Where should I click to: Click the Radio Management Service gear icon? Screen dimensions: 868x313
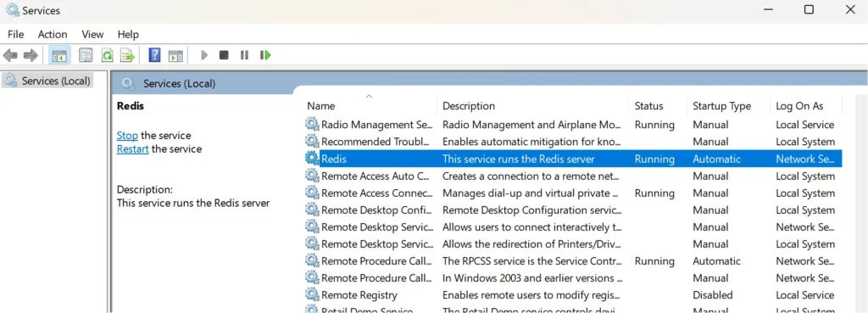(312, 125)
